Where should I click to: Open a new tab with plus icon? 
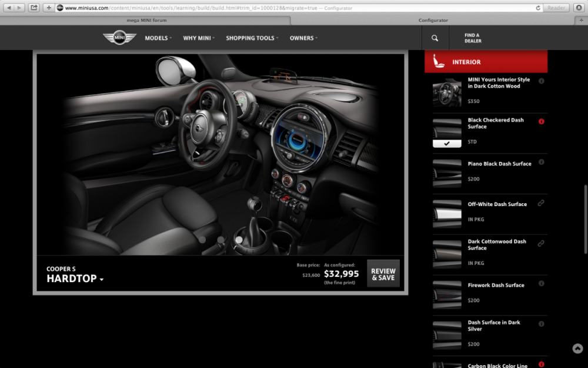tap(582, 20)
